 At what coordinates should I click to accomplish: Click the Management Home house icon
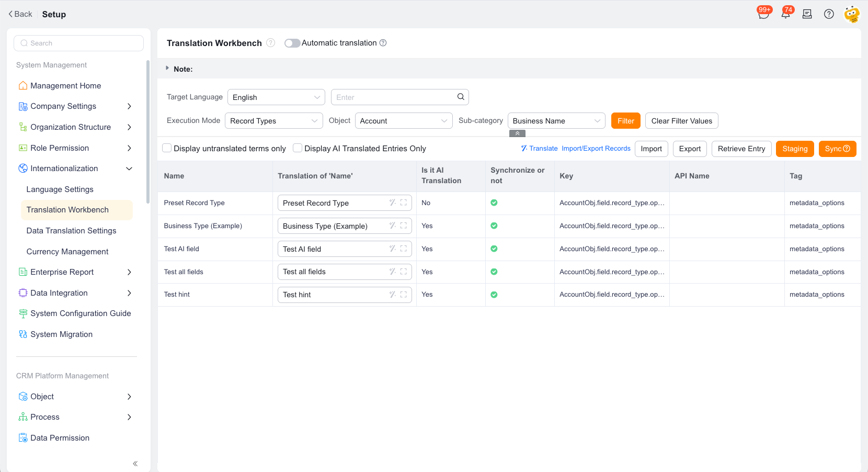click(23, 85)
